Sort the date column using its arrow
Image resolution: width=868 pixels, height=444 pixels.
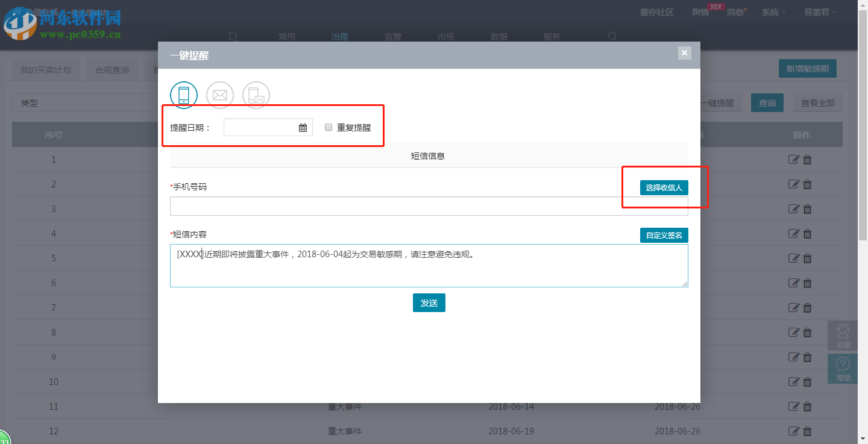pyautogui.click(x=711, y=135)
